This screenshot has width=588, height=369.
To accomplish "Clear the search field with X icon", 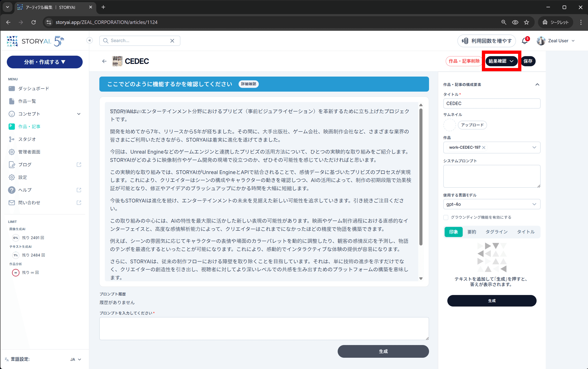I will pyautogui.click(x=172, y=41).
